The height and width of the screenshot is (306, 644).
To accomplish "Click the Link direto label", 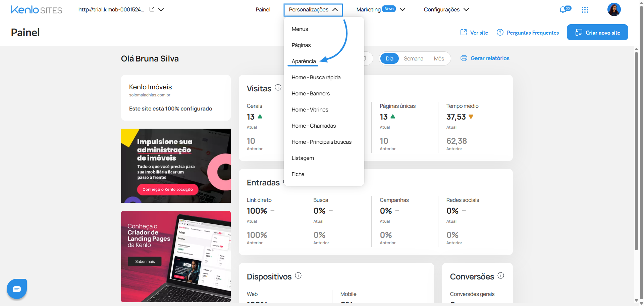I will tap(259, 200).
